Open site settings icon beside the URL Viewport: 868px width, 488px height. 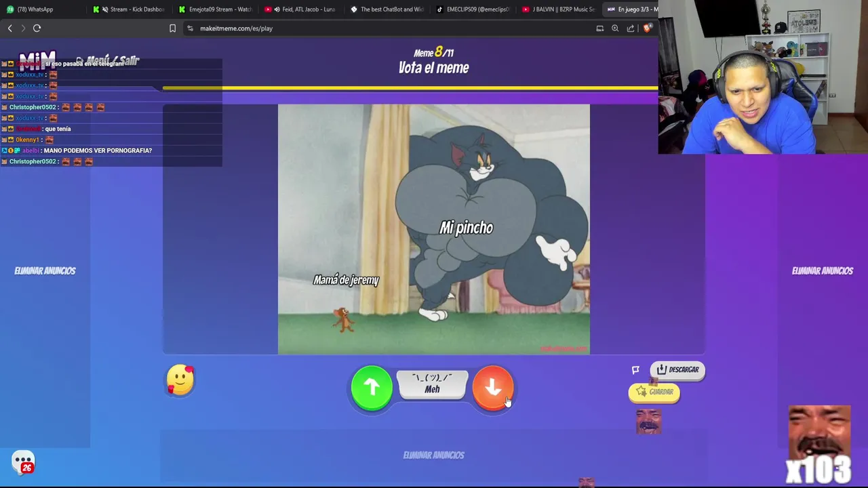point(190,28)
